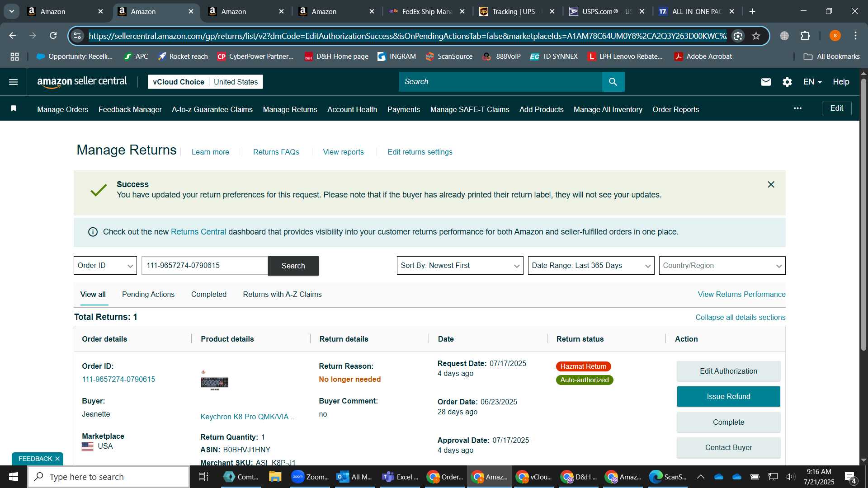This screenshot has width=868, height=488.
Task: Open Manage Orders in navigation bar
Action: pyautogui.click(x=63, y=109)
